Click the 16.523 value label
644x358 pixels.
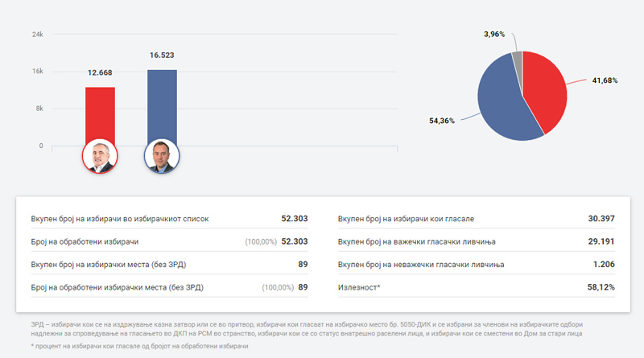click(161, 56)
